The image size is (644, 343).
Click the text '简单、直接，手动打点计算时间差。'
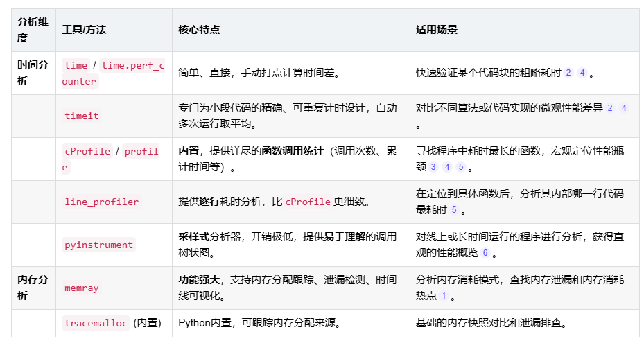(259, 73)
